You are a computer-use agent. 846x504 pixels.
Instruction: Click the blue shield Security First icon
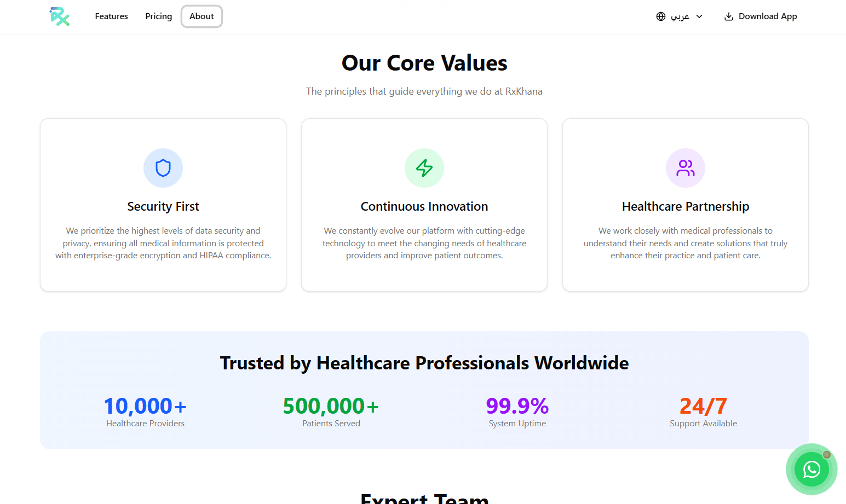tap(163, 168)
